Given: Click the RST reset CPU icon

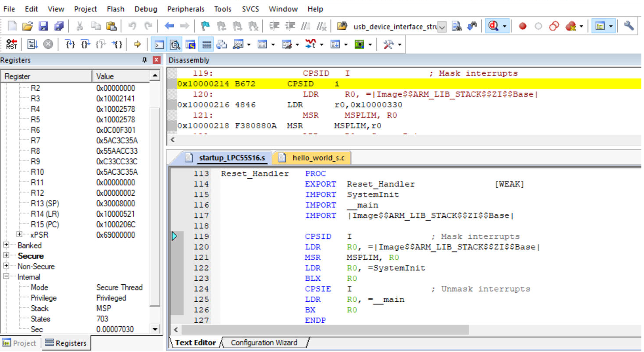Looking at the screenshot, I should click(x=12, y=44).
